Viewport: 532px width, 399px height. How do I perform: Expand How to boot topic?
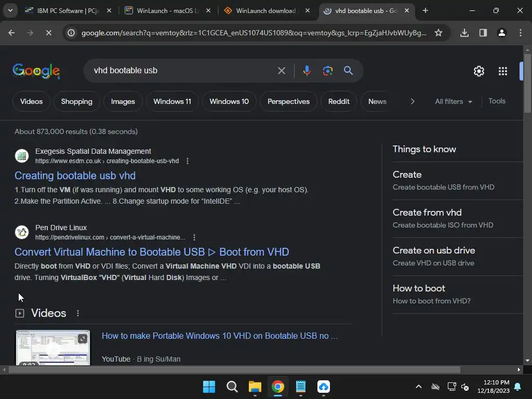tap(457, 295)
